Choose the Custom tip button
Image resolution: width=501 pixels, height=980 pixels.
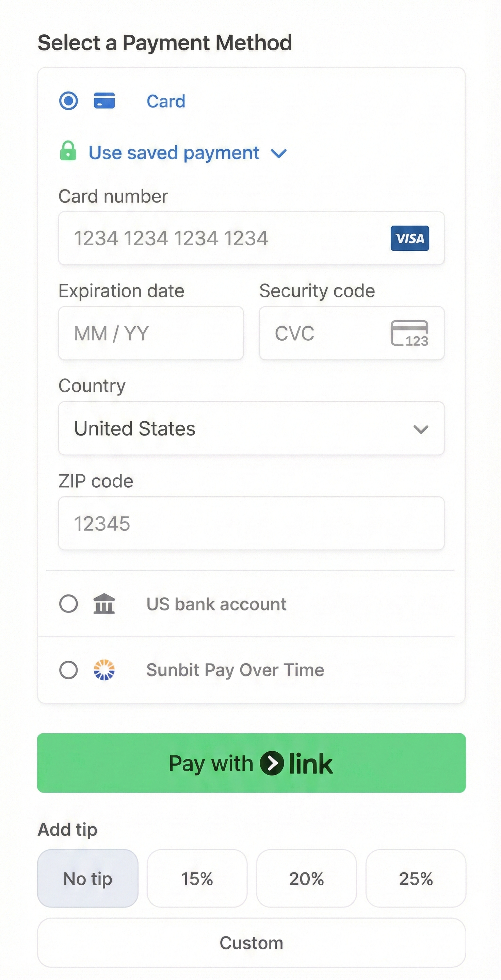coord(251,943)
